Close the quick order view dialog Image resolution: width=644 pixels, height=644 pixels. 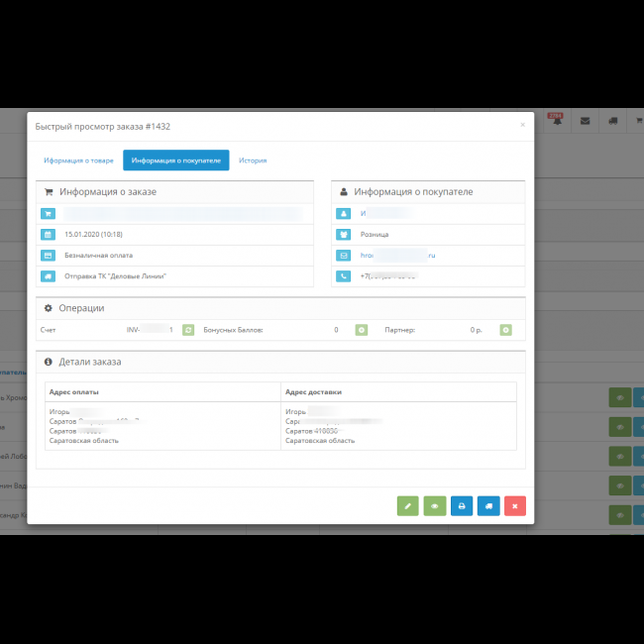coord(522,125)
